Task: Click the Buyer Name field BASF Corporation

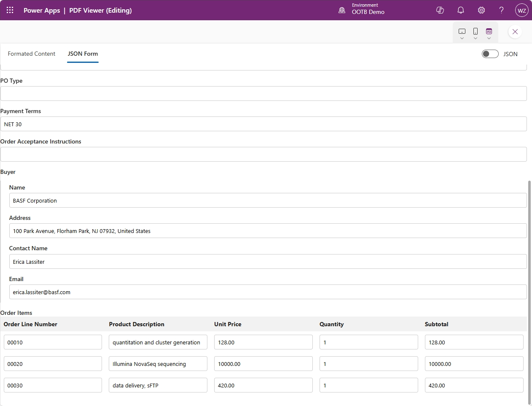Action: (x=268, y=200)
